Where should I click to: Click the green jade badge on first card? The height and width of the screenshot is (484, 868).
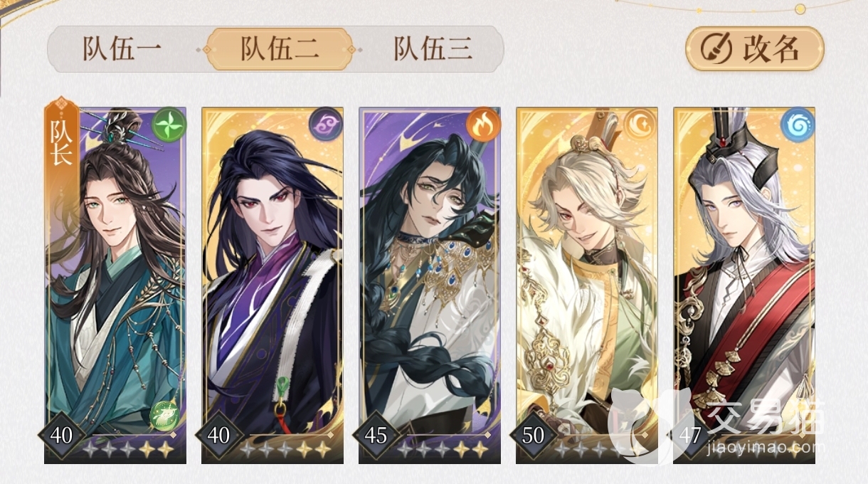pyautogui.click(x=165, y=415)
